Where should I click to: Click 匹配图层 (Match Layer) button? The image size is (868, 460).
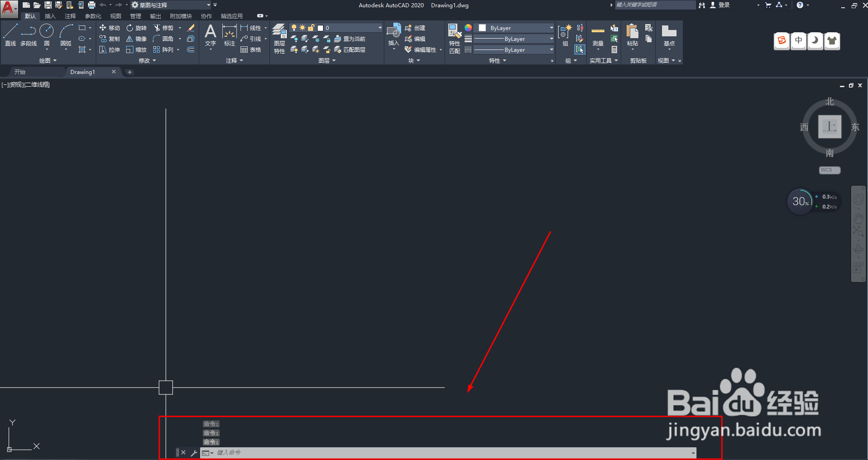[350, 49]
